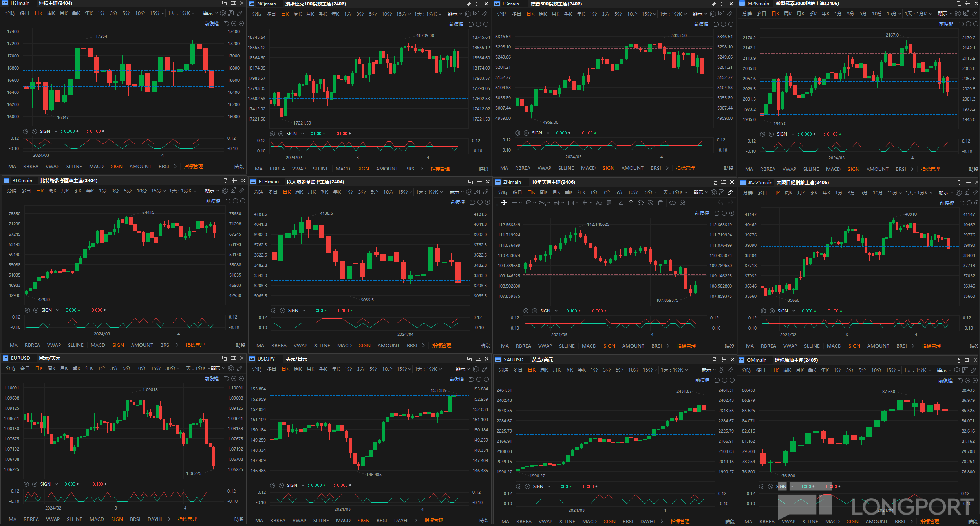The height and width of the screenshot is (526, 980).
Task: Expand the 顯示 dropdown in M2Kmain panel
Action: pos(945,13)
